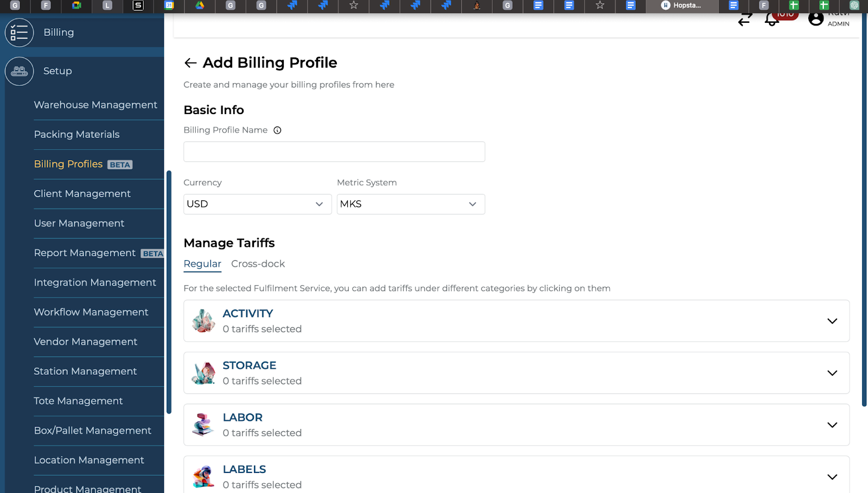Click the LABOR category icon
868x493 pixels.
tap(203, 425)
